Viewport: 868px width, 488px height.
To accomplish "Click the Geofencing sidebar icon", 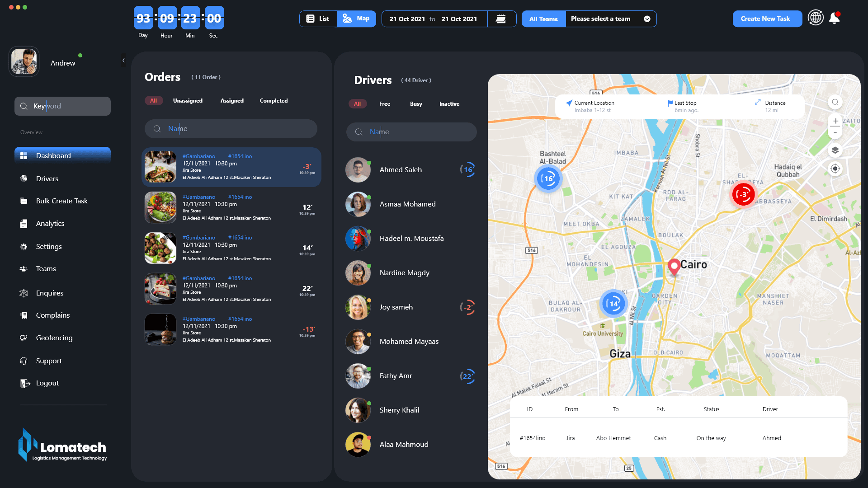I will pyautogui.click(x=24, y=338).
